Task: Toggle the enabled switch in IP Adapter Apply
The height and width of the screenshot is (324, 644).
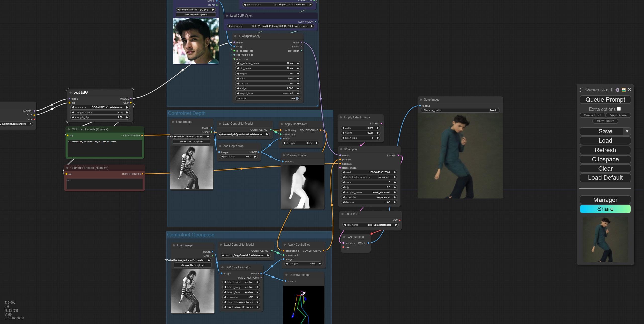Action: tap(297, 98)
